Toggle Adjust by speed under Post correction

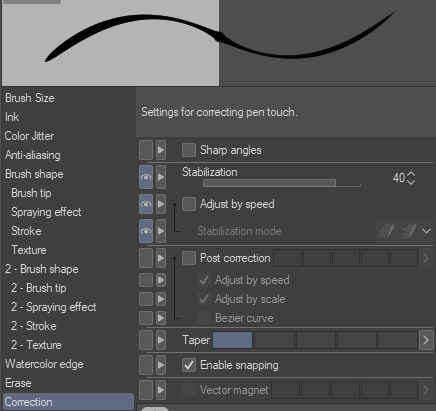coord(204,280)
